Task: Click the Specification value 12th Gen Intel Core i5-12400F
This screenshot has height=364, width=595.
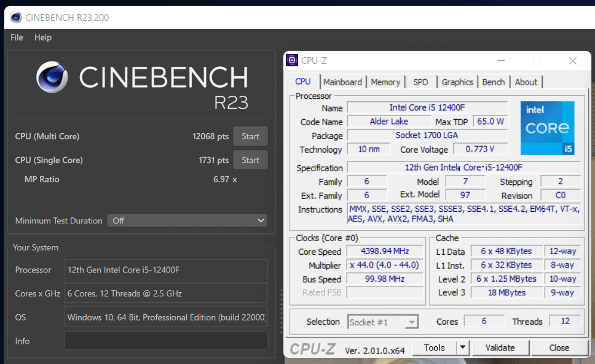Action: pyautogui.click(x=463, y=168)
